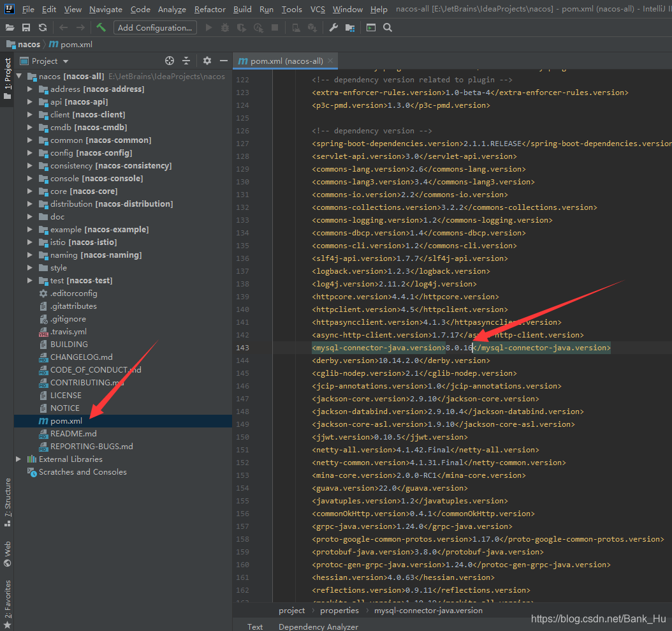Click the Run play icon
The width and height of the screenshot is (672, 631).
[x=208, y=27]
